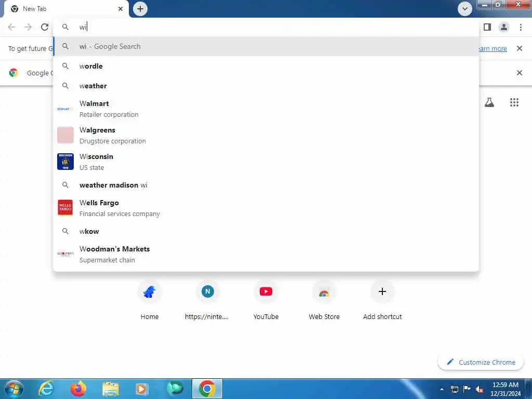
Task: Click the network tray icon
Action: coord(454,390)
